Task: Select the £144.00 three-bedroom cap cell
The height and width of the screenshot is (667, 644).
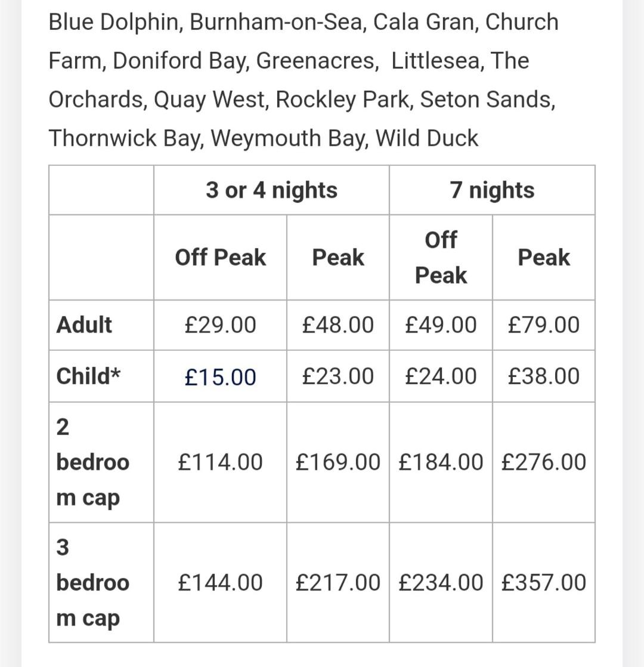Action: click(220, 582)
